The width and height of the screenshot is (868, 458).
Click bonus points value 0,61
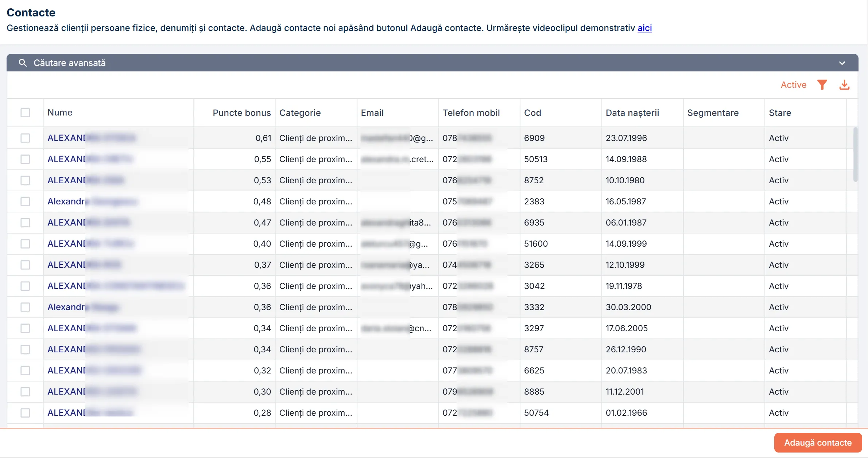[263, 138]
